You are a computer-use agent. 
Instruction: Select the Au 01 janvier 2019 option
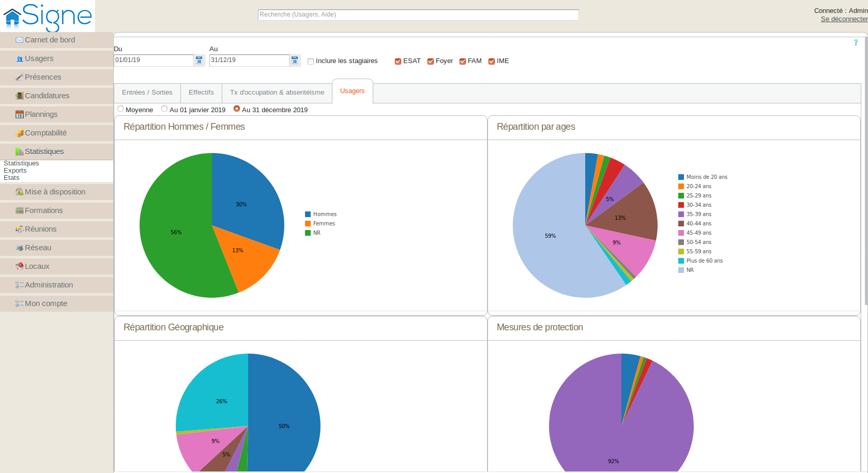point(164,109)
